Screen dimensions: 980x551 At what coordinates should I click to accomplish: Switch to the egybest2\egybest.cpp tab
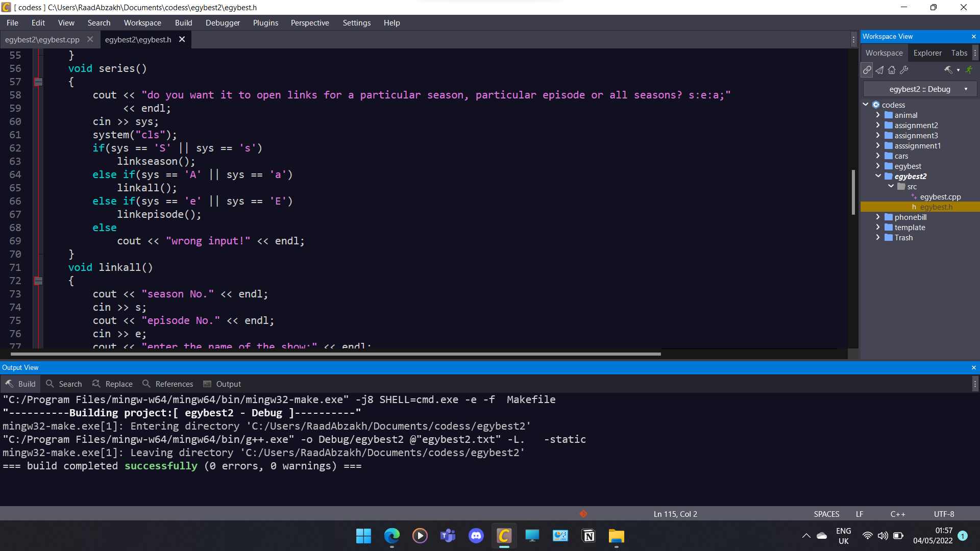click(x=42, y=39)
